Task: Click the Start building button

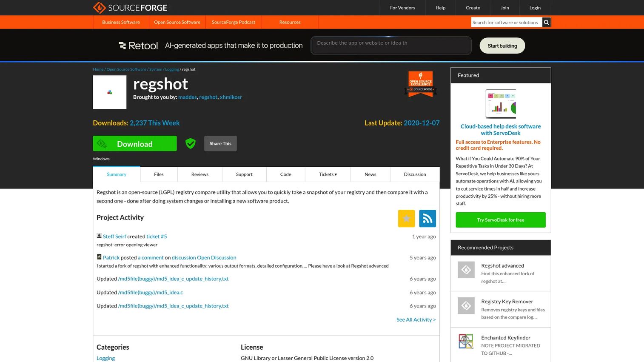Action: [502, 46]
